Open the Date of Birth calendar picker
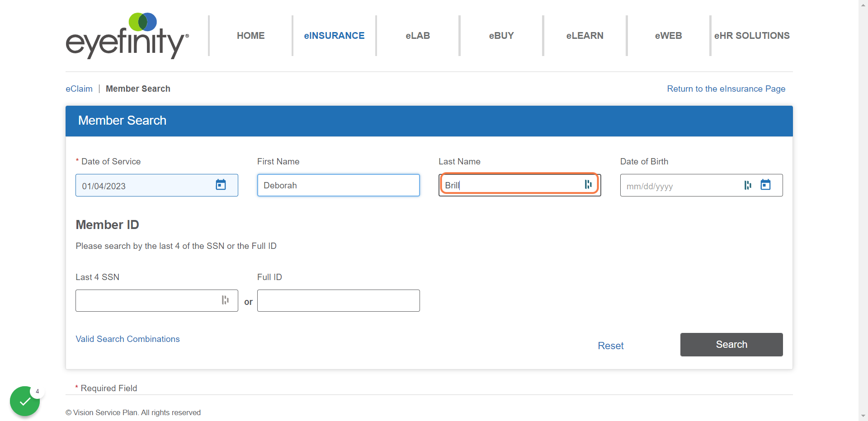 pyautogui.click(x=765, y=185)
